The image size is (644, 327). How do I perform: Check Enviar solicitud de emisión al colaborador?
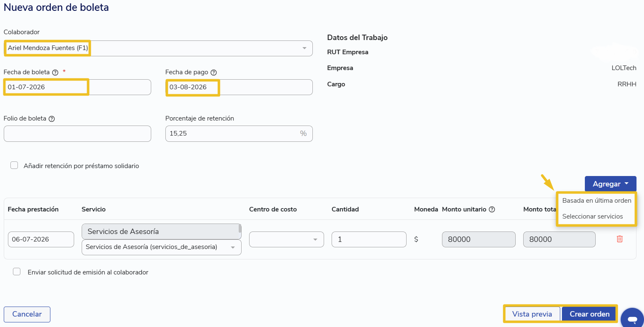point(17,272)
